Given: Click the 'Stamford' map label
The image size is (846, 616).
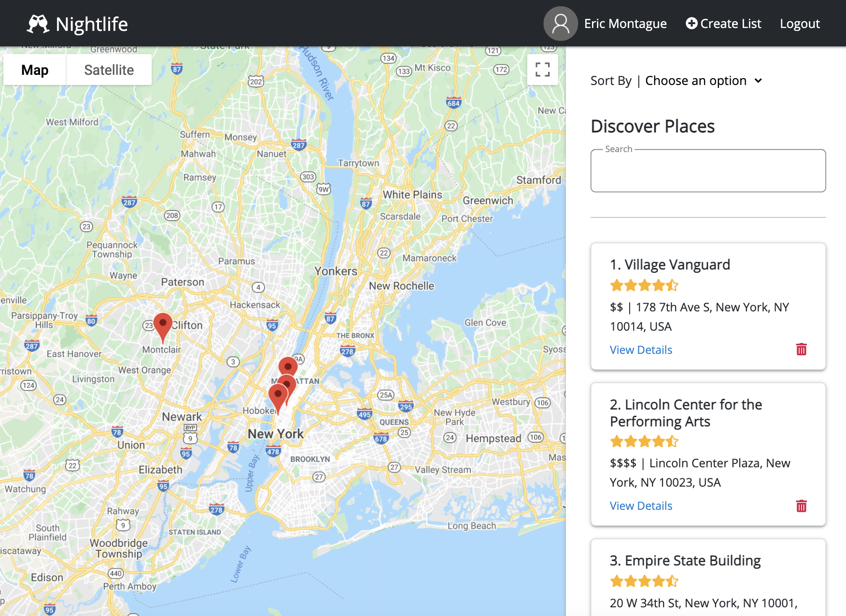Looking at the screenshot, I should pyautogui.click(x=539, y=180).
